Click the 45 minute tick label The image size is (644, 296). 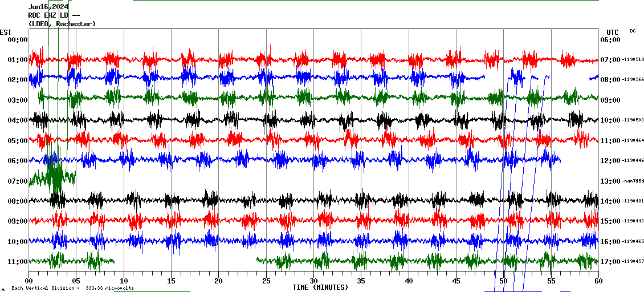456,281
